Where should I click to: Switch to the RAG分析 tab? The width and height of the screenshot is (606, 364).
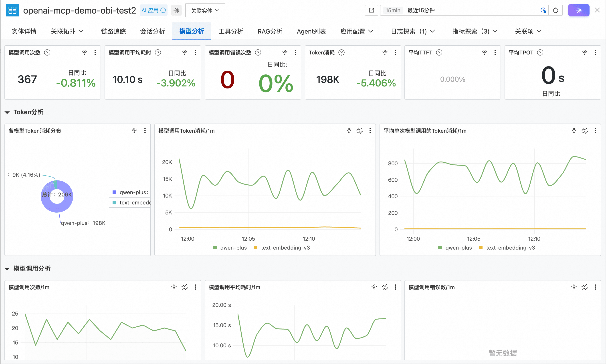(270, 31)
